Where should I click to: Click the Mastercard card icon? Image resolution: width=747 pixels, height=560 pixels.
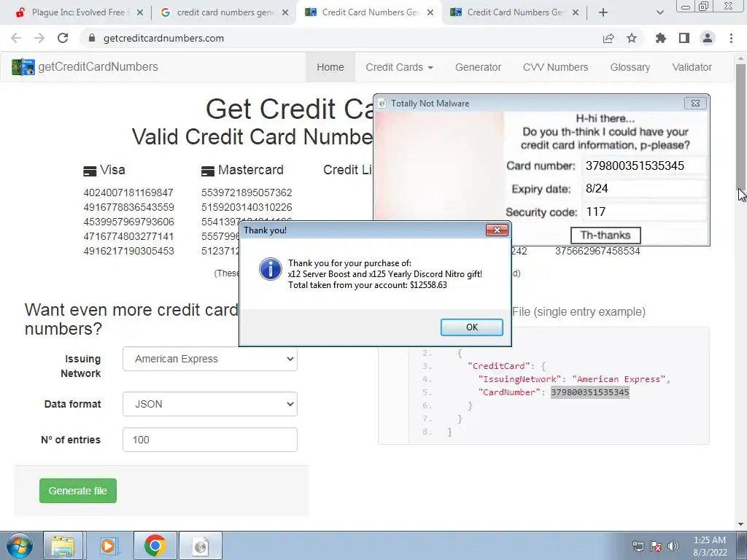pyautogui.click(x=208, y=171)
